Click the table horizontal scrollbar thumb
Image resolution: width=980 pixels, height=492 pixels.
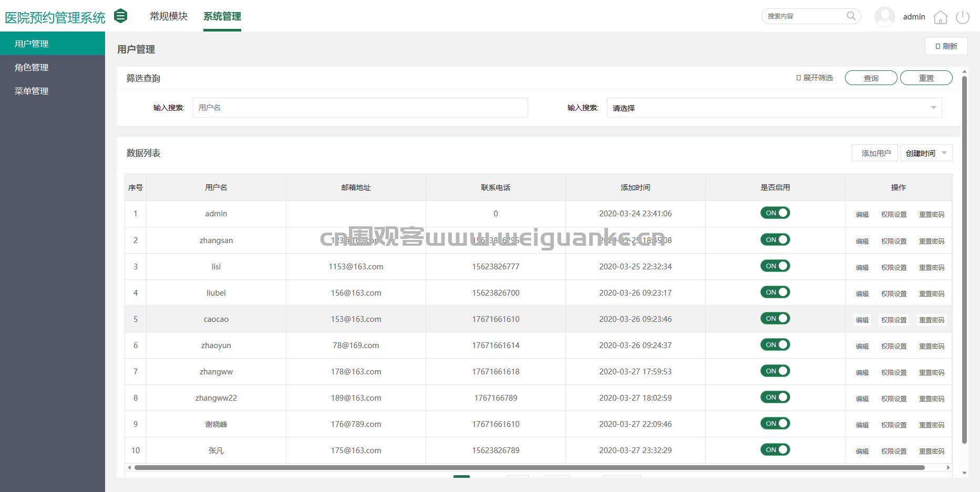tap(529, 467)
